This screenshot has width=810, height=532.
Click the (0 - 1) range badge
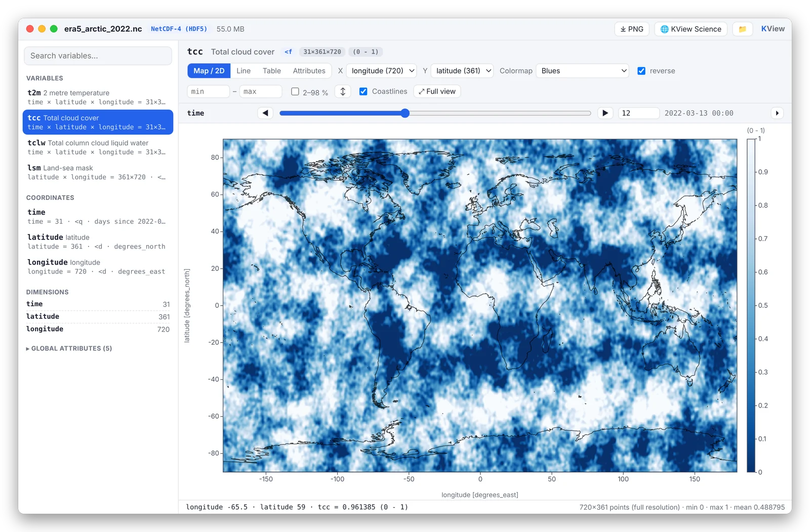[366, 52]
